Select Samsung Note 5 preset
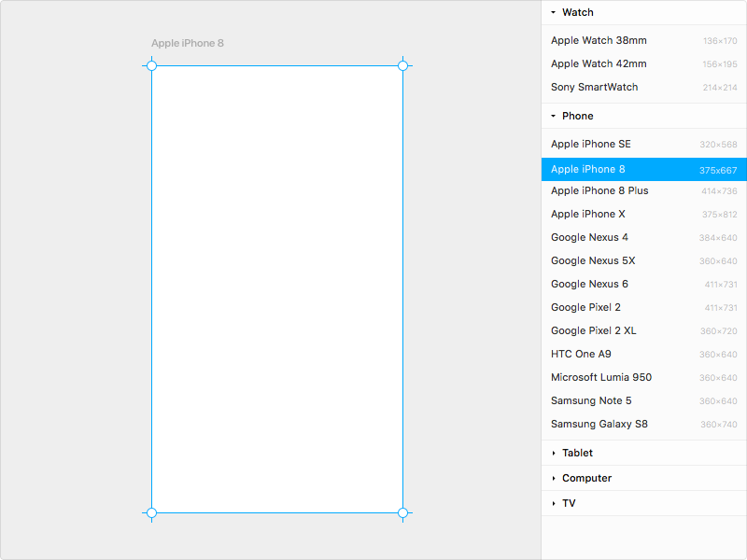Image resolution: width=747 pixels, height=560 pixels. (x=644, y=400)
